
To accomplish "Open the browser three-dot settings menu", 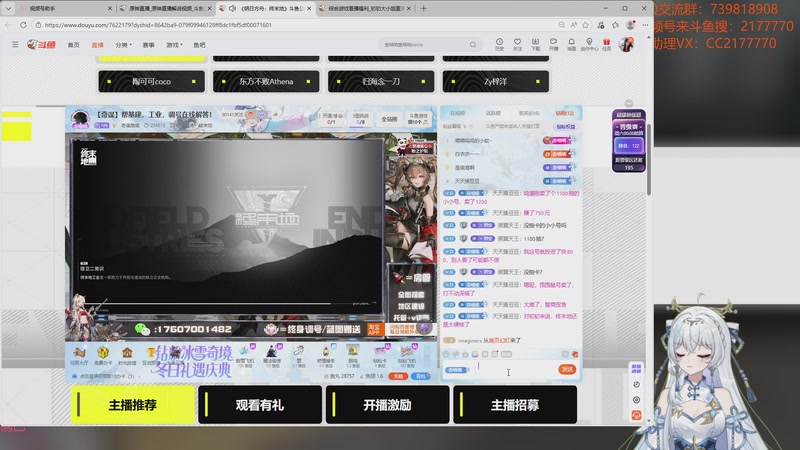I will pos(645,24).
